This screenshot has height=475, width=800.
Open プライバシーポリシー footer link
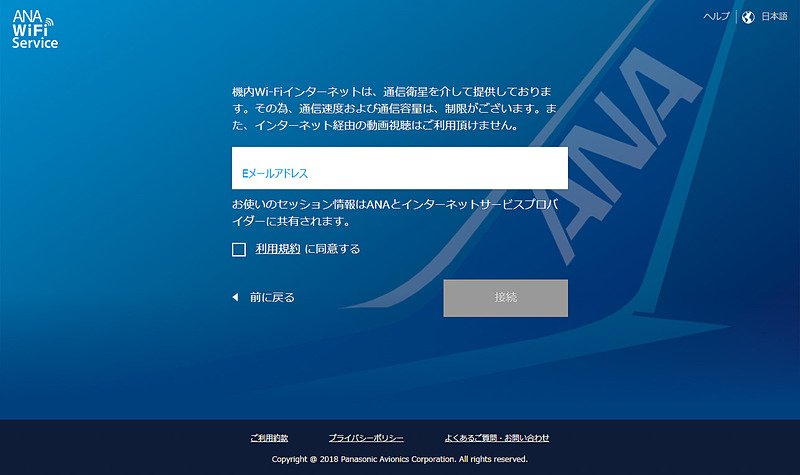[x=366, y=438]
